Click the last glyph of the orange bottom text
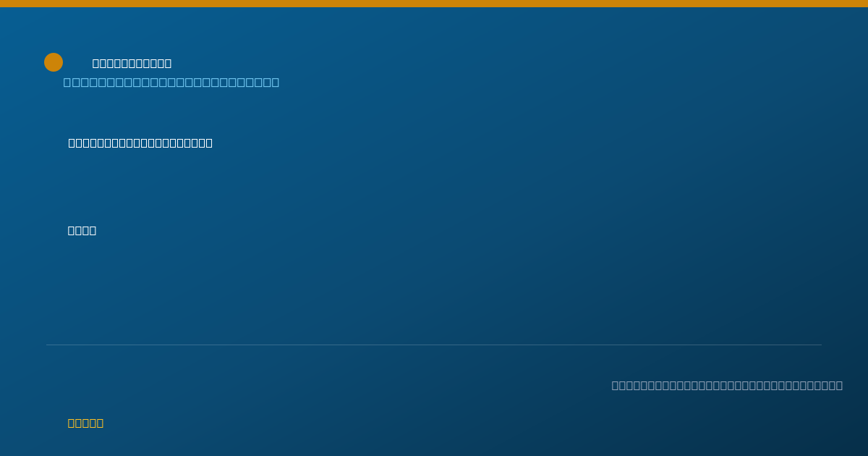 pyautogui.click(x=100, y=423)
